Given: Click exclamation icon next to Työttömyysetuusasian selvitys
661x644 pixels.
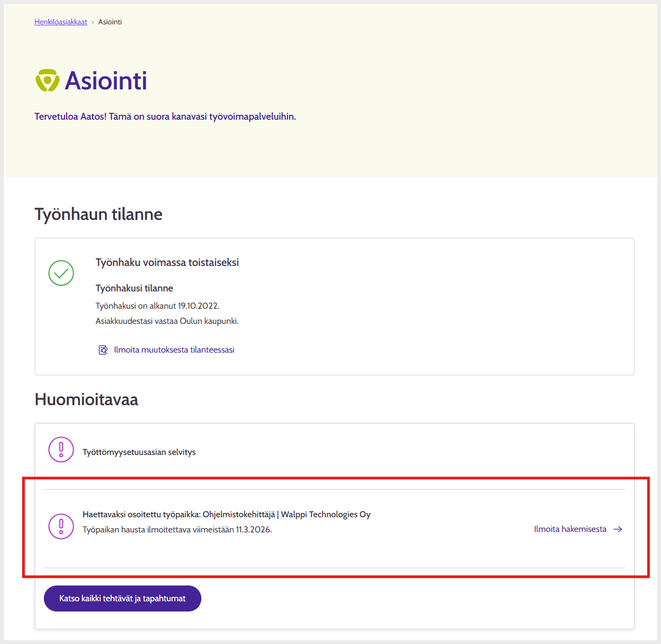Looking at the screenshot, I should point(61,450).
